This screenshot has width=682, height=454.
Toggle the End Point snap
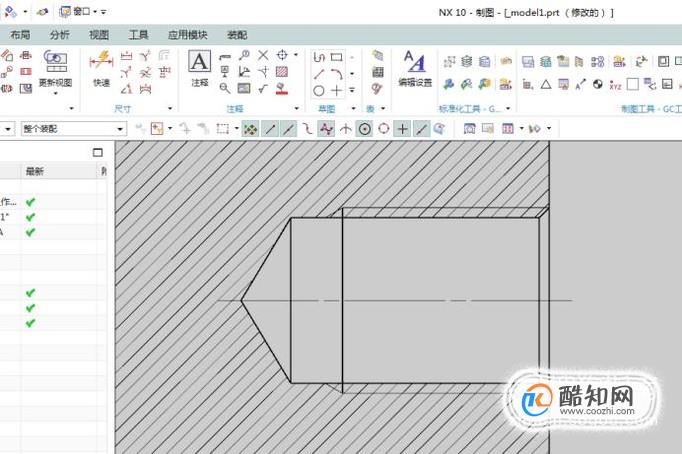tap(270, 129)
